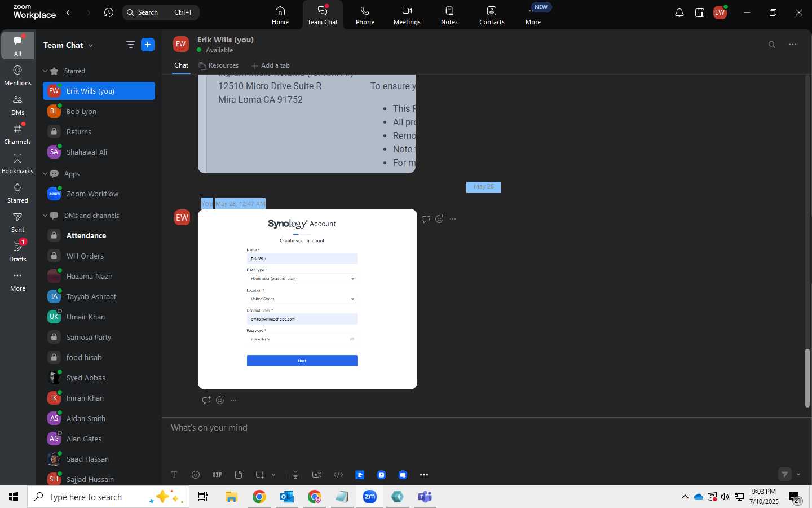Open the GIF picker
The width and height of the screenshot is (812, 508).
(217, 475)
